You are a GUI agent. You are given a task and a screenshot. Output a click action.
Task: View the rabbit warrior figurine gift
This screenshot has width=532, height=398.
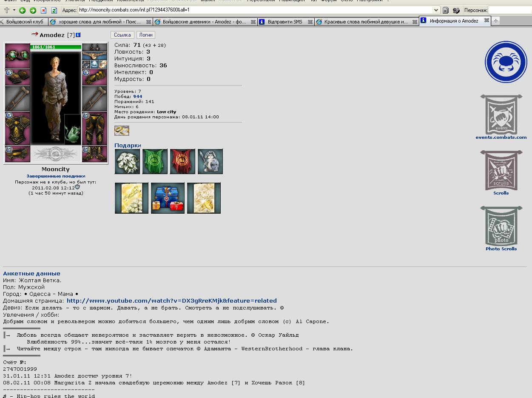[210, 161]
